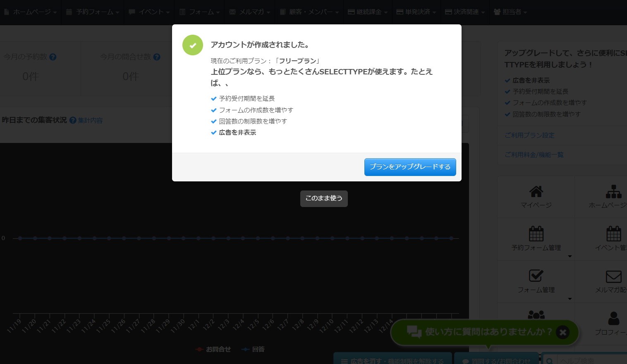The width and height of the screenshot is (627, 364).
Task: Toggle the 回答 legend series
Action: tap(253, 349)
